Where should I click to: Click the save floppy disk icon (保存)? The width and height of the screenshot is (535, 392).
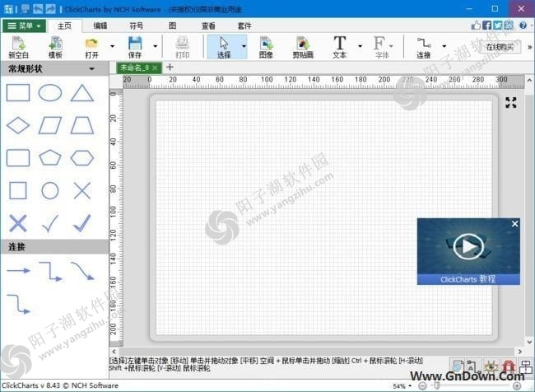coord(135,47)
